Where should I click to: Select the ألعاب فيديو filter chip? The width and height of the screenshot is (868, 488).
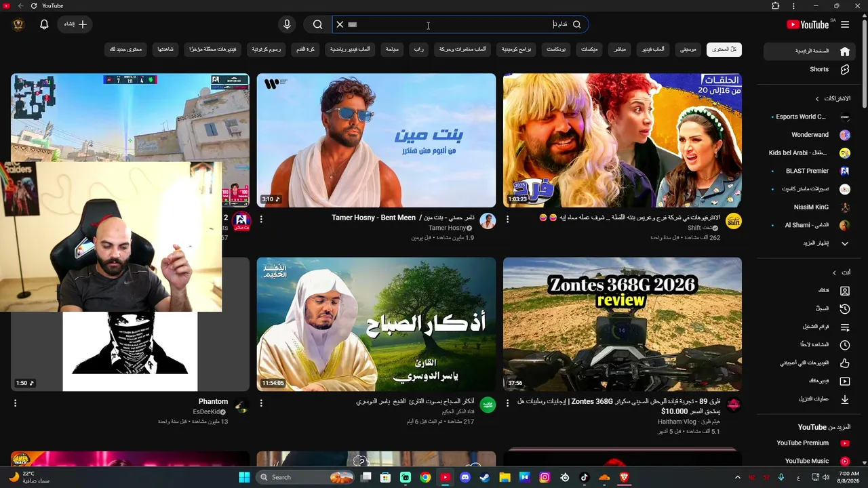(653, 49)
